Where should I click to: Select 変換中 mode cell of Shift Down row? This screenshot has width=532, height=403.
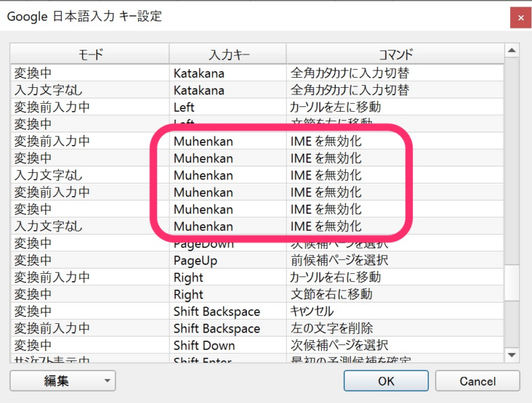[90, 345]
